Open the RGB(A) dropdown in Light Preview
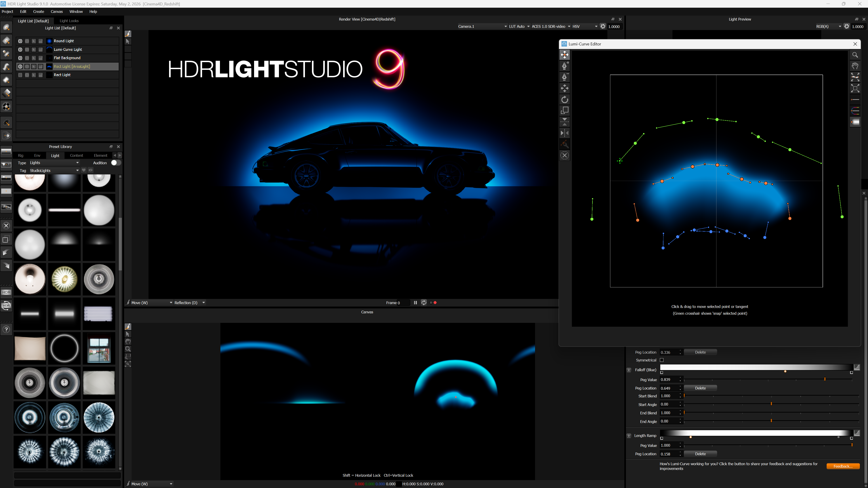Image resolution: width=868 pixels, height=488 pixels. pyautogui.click(x=828, y=26)
